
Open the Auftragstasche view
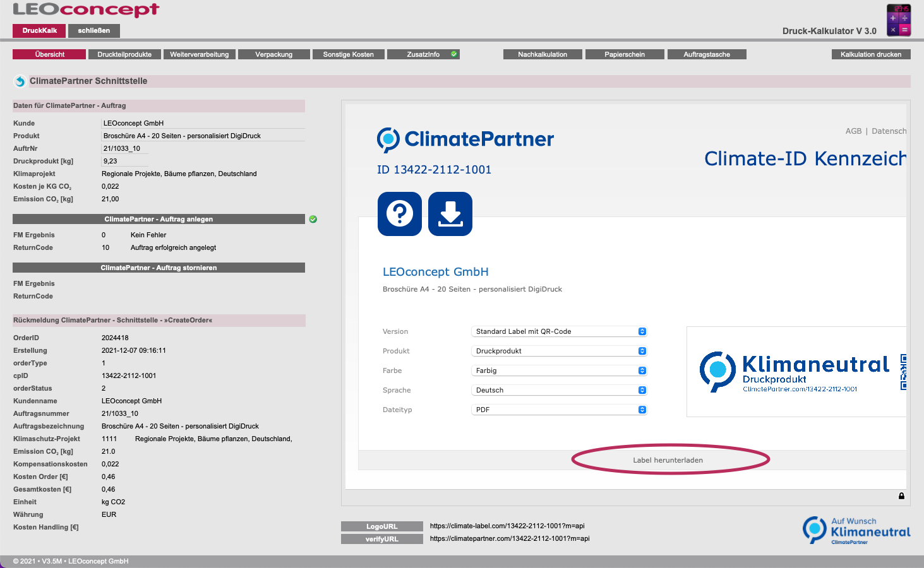pos(707,54)
